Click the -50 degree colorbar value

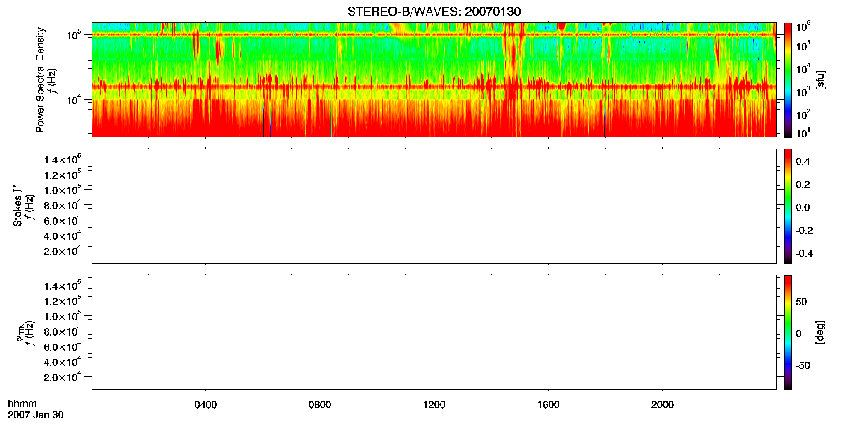803,366
